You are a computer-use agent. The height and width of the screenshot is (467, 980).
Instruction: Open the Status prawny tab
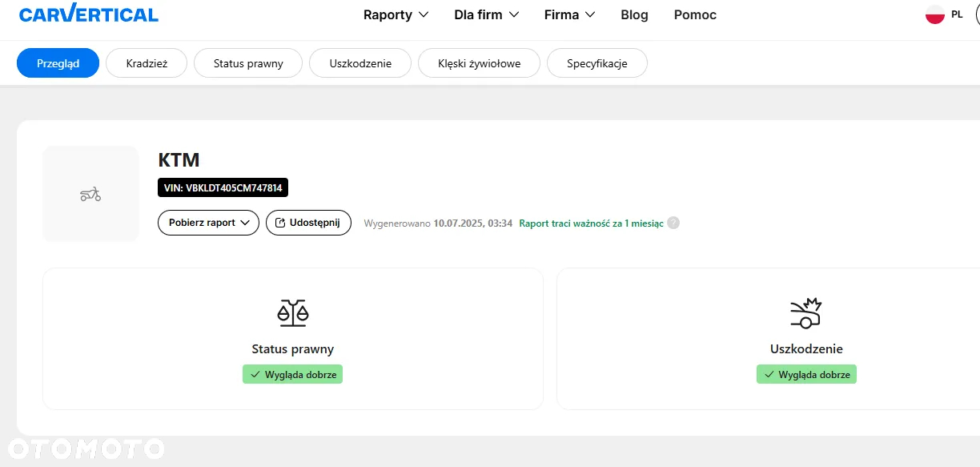248,63
